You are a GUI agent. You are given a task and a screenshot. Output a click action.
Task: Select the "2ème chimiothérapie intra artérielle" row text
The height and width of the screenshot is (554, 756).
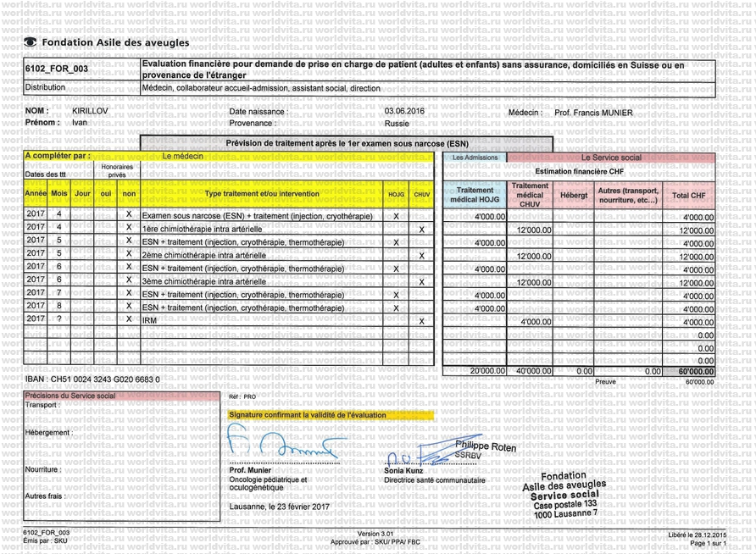(x=204, y=255)
